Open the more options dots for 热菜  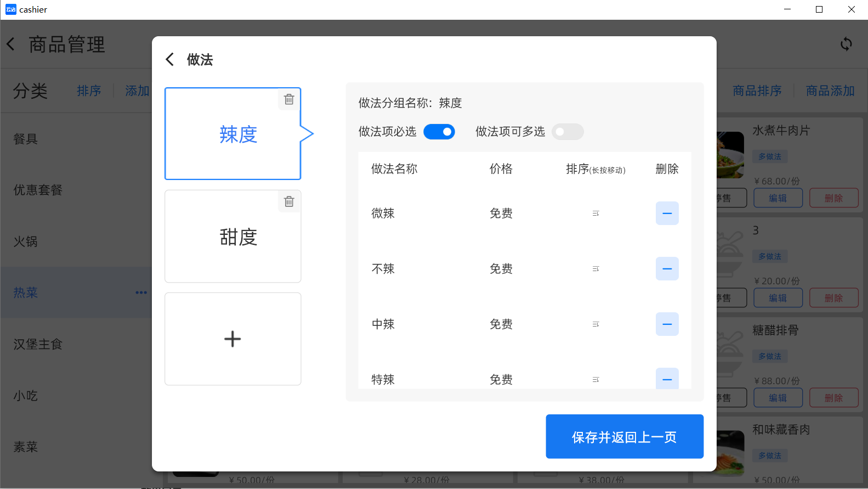[141, 293]
